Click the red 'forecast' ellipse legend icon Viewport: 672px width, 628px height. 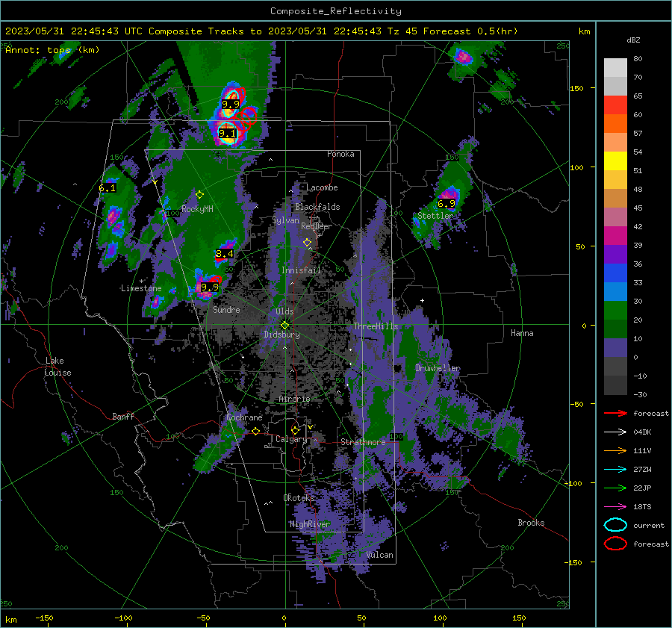pyautogui.click(x=615, y=544)
